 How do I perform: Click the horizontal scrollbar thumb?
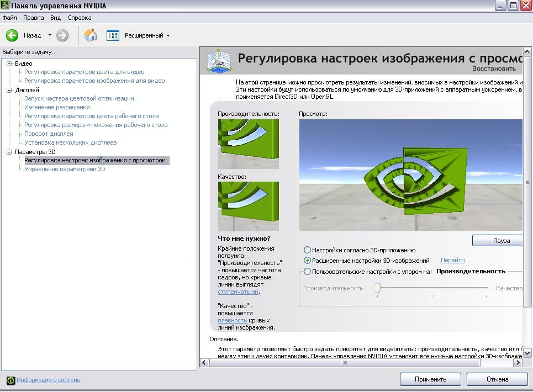[345, 362]
